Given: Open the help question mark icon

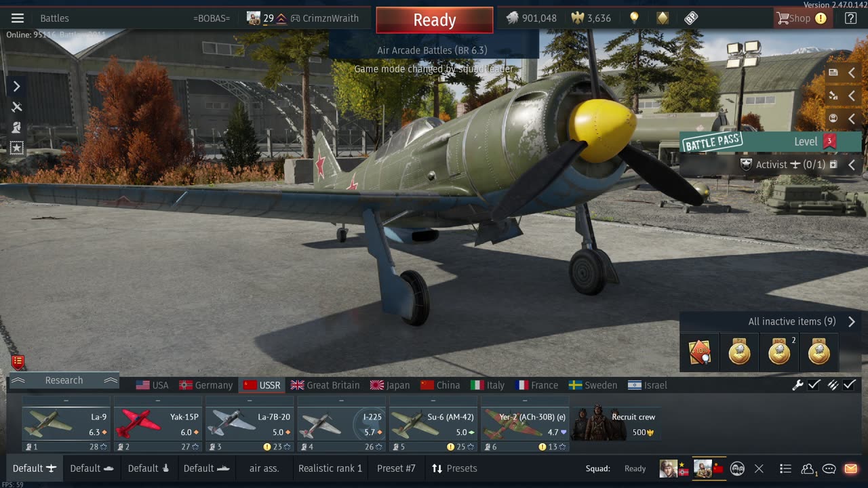Looking at the screenshot, I should (x=850, y=18).
